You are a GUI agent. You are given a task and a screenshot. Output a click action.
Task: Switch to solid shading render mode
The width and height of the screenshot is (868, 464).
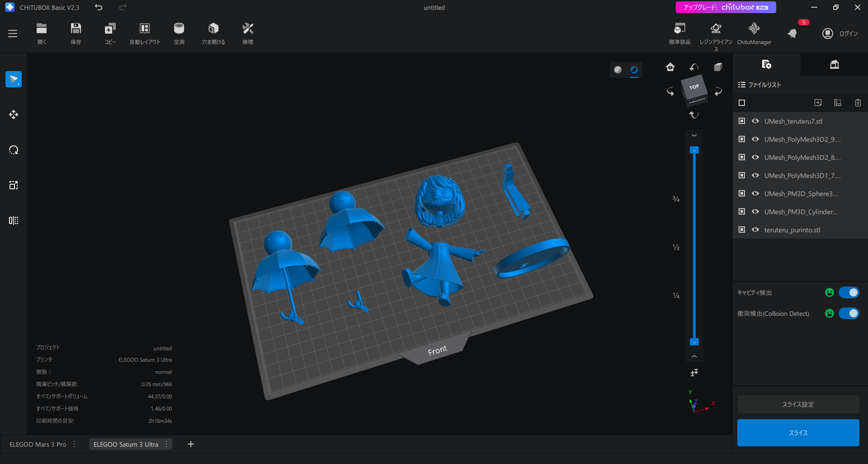pos(618,70)
